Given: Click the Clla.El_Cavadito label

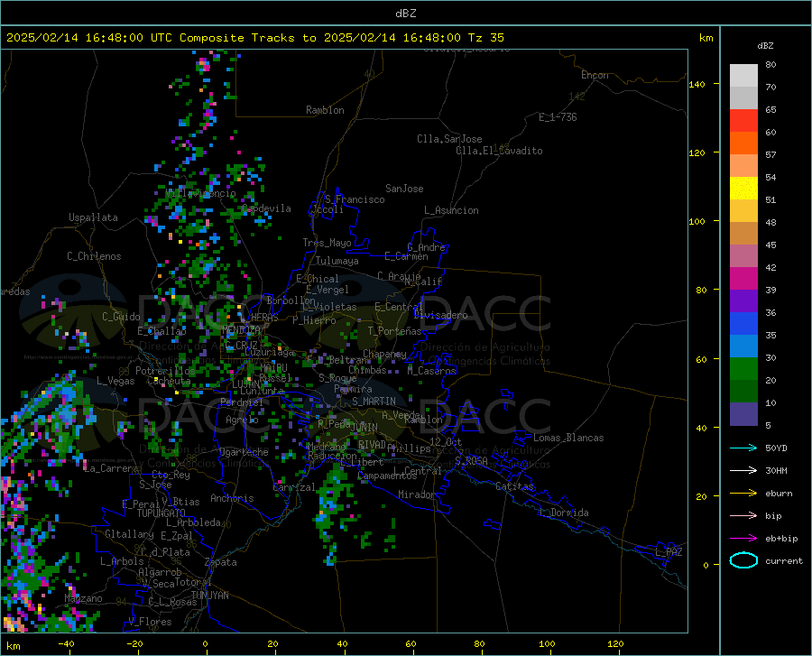Looking at the screenshot, I should coord(499,151).
